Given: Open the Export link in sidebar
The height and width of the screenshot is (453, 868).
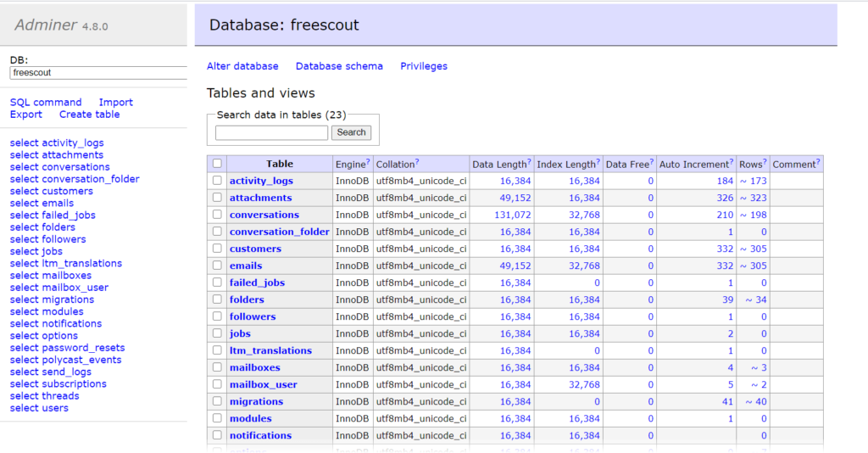Looking at the screenshot, I should pyautogui.click(x=26, y=115).
